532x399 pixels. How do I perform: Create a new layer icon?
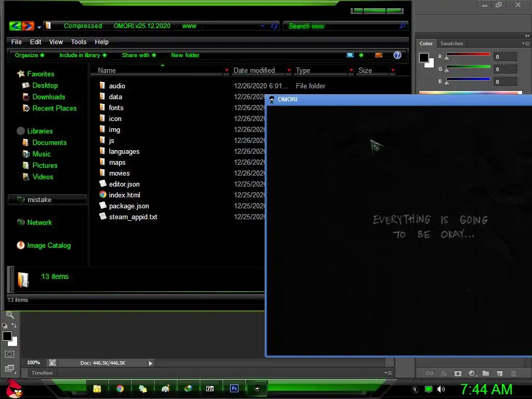[x=499, y=373]
